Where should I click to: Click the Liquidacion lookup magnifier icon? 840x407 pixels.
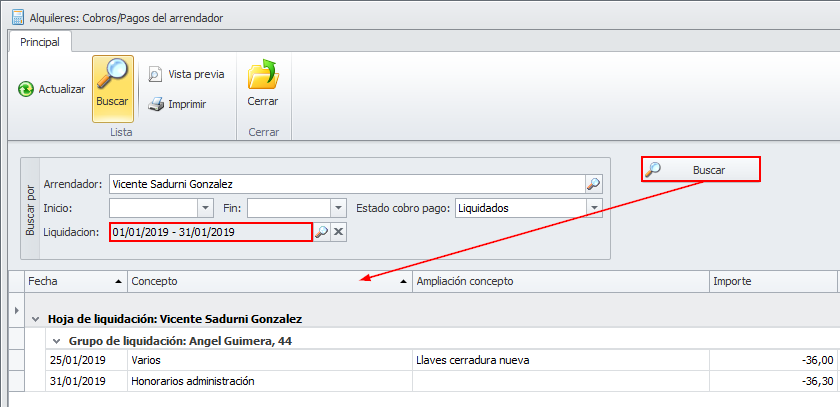click(x=321, y=232)
